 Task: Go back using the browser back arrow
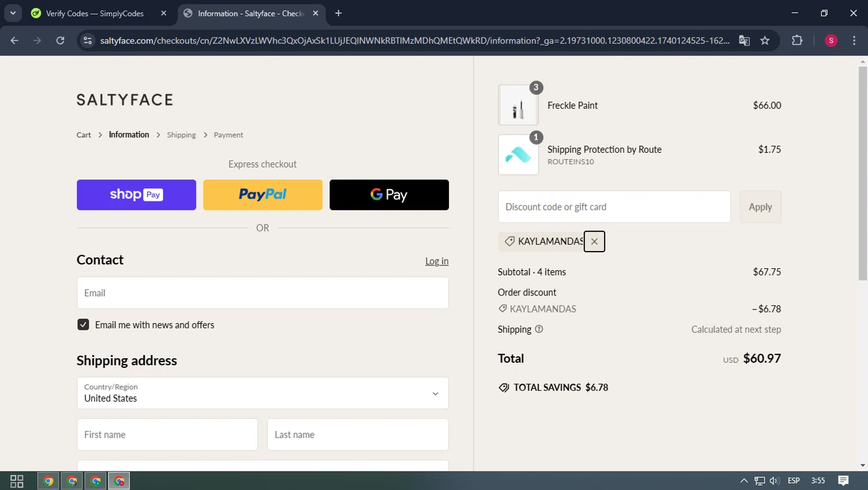coord(14,40)
